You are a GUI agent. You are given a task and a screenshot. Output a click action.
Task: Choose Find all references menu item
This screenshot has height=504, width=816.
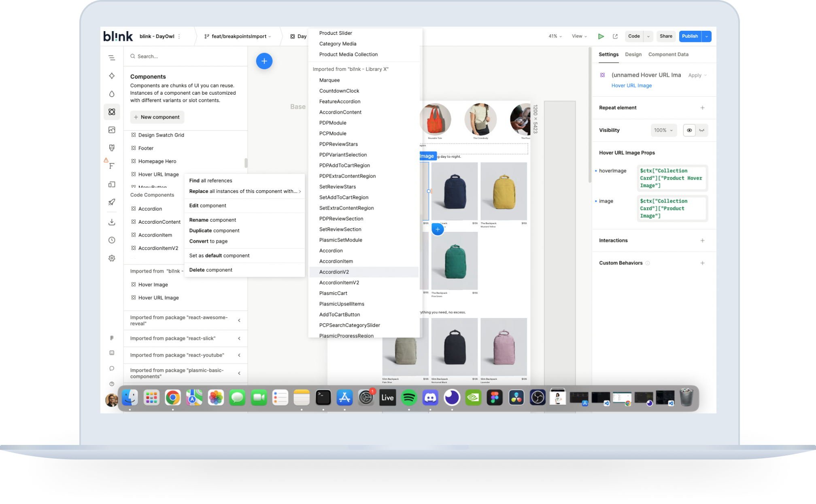tap(244, 181)
